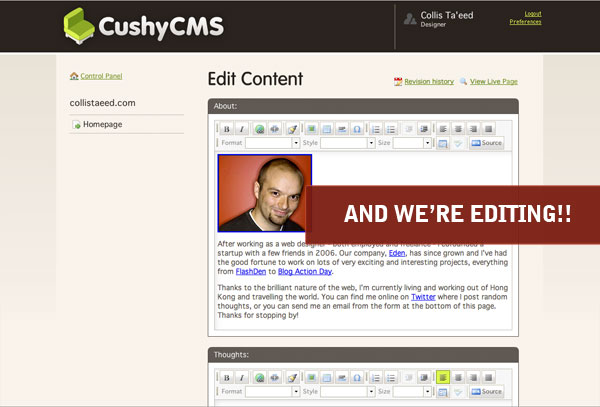Image resolution: width=600 pixels, height=407 pixels.
Task: Click Remove Format brush icon in About editor
Action: pos(292,129)
